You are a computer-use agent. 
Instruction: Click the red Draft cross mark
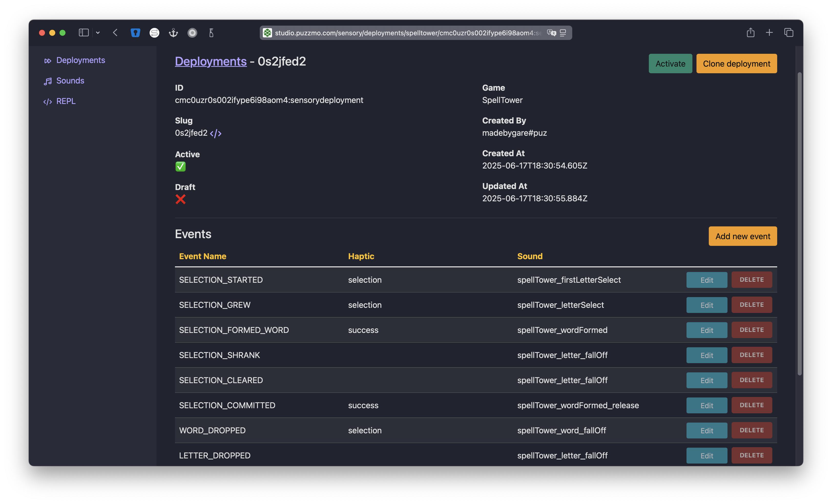180,199
